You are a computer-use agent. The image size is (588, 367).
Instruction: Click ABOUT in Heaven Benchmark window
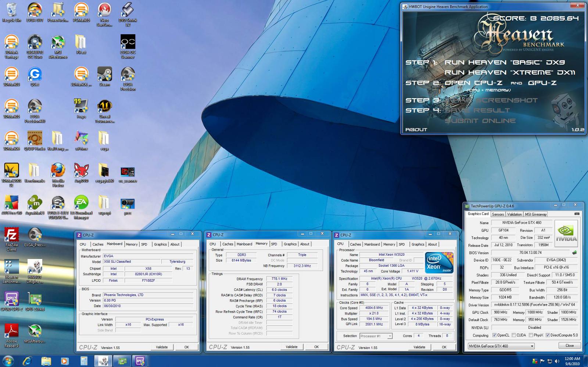point(416,130)
